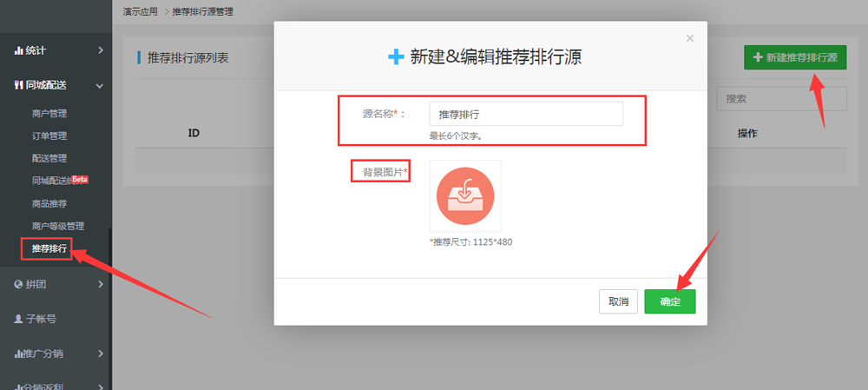Click the 拼团 globe icon
This screenshot has height=390, width=868.
click(x=18, y=284)
